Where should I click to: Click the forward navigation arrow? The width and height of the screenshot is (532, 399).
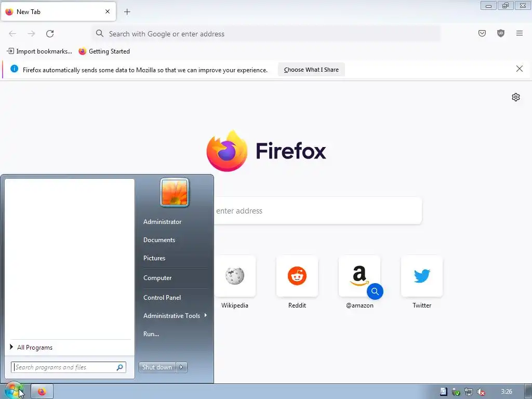(31, 34)
